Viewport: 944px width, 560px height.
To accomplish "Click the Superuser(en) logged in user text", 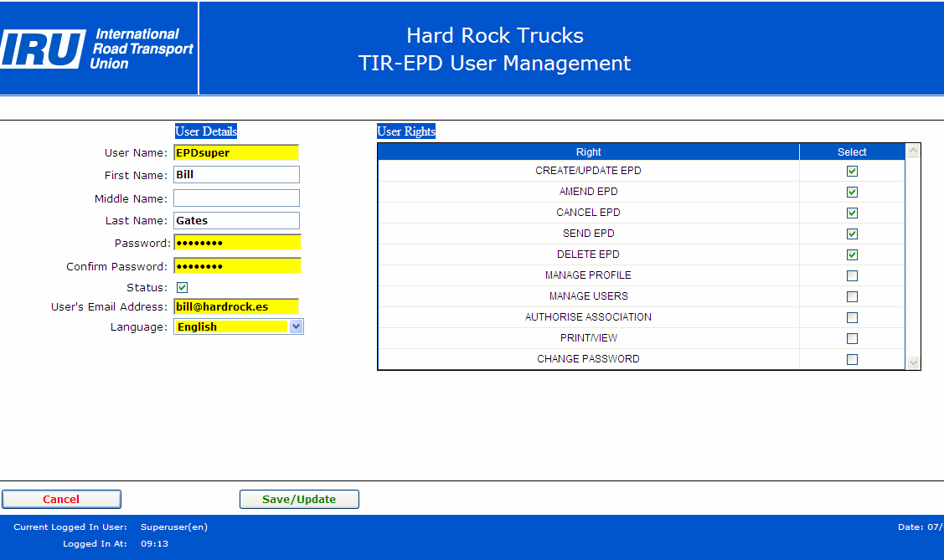I will coord(174,527).
